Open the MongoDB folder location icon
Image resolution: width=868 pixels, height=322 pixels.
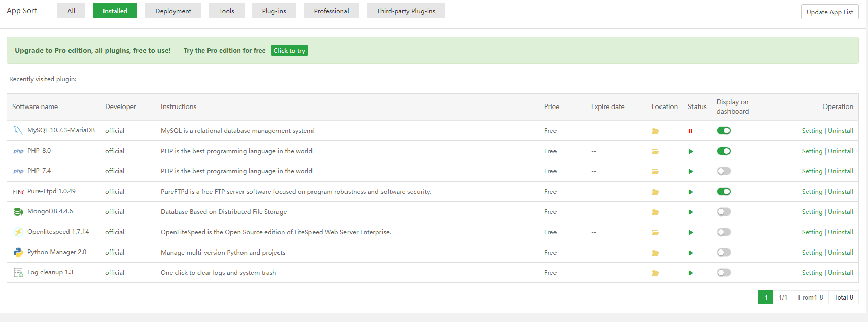tap(655, 212)
